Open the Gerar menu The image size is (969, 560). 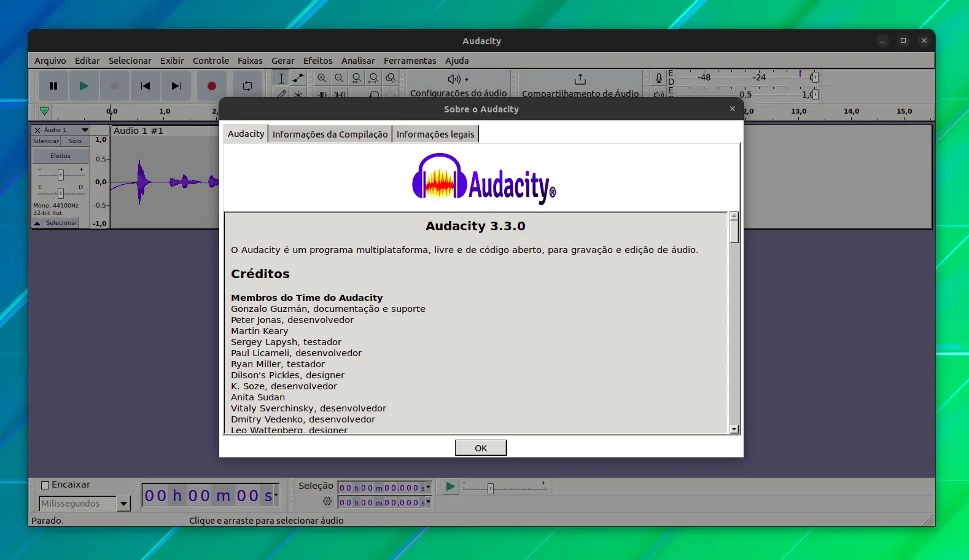[x=283, y=61]
